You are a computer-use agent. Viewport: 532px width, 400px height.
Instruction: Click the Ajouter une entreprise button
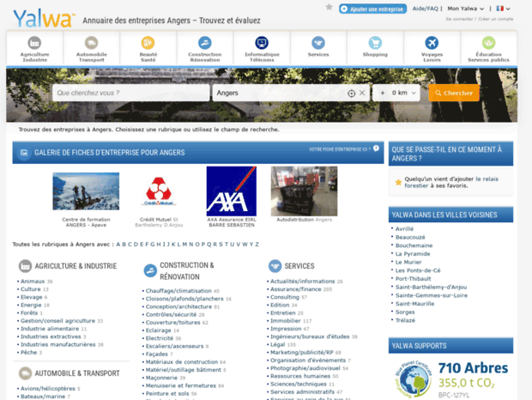pyautogui.click(x=372, y=9)
